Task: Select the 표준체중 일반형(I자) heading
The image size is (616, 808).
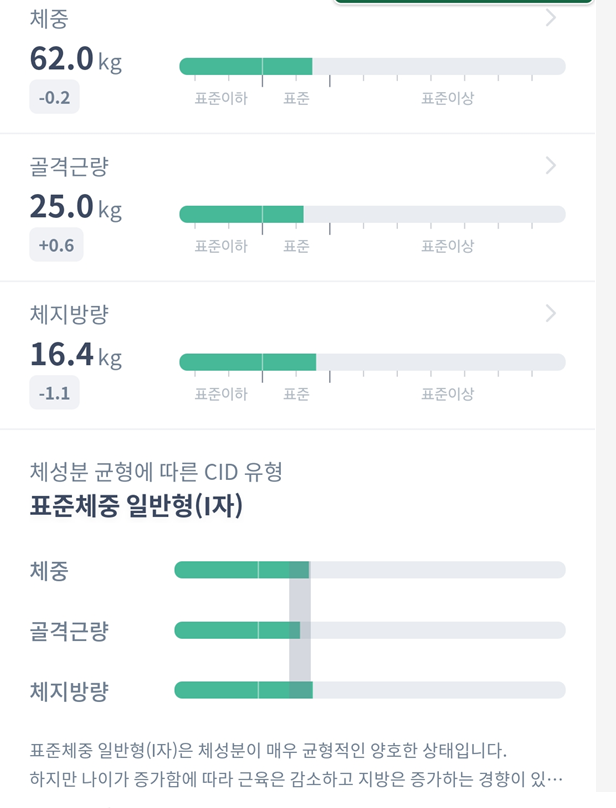Action: tap(137, 506)
